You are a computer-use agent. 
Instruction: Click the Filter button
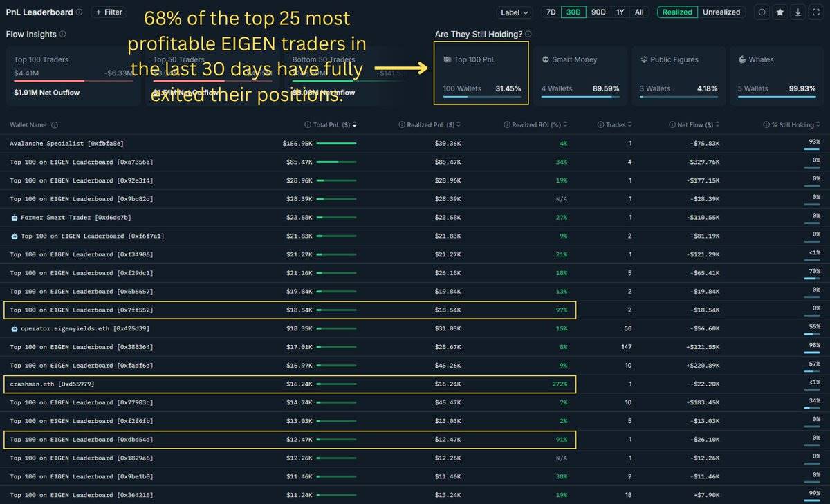[109, 12]
